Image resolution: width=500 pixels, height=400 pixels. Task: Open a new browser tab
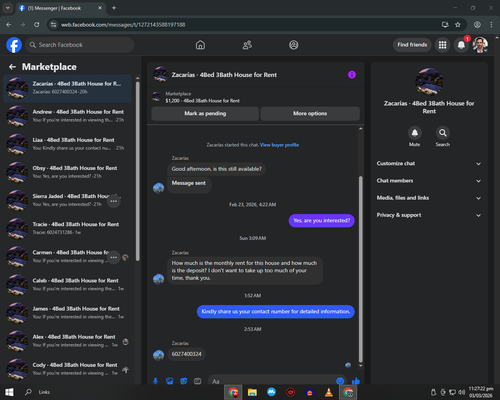(x=114, y=8)
